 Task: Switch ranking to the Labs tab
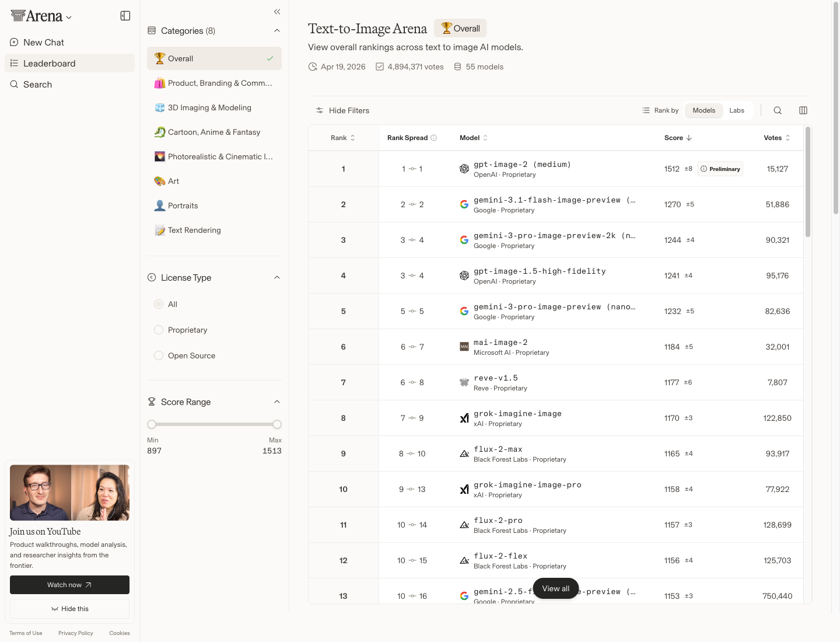(737, 110)
